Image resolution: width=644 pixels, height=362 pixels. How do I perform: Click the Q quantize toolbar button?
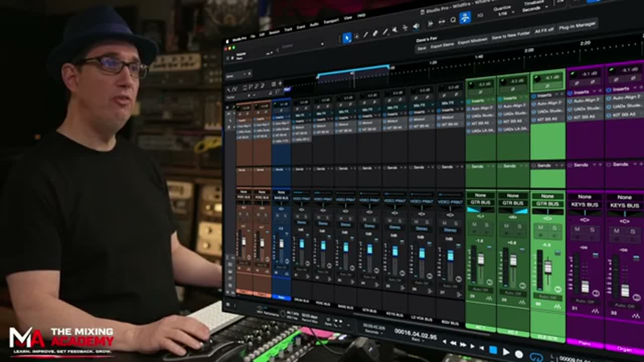[x=453, y=20]
